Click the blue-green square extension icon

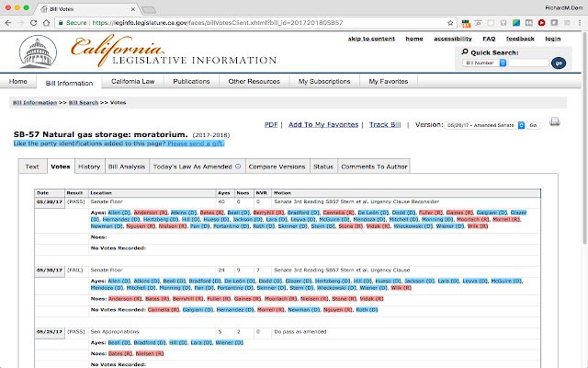(516, 23)
